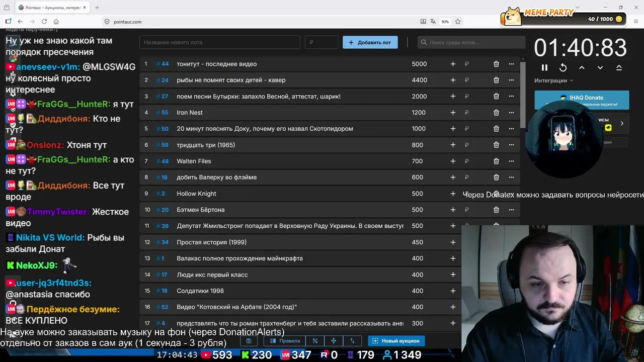Open the chevron on the integrations card
644x362 pixels.
pyautogui.click(x=622, y=123)
